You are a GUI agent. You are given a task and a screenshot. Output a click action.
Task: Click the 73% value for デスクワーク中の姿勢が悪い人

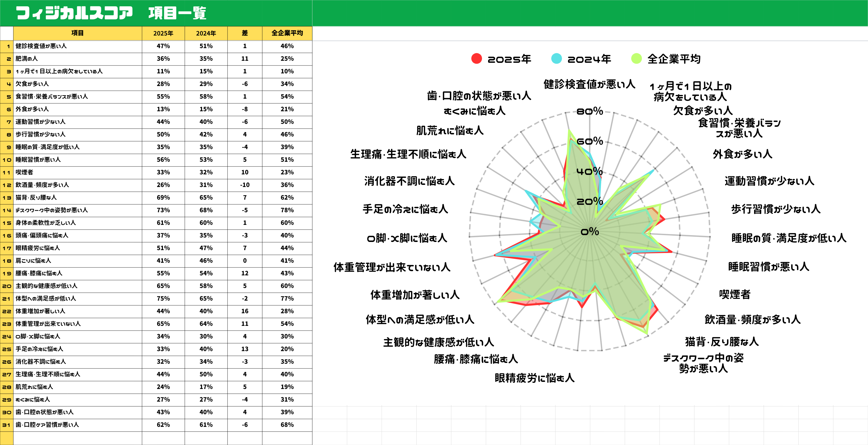[163, 210]
